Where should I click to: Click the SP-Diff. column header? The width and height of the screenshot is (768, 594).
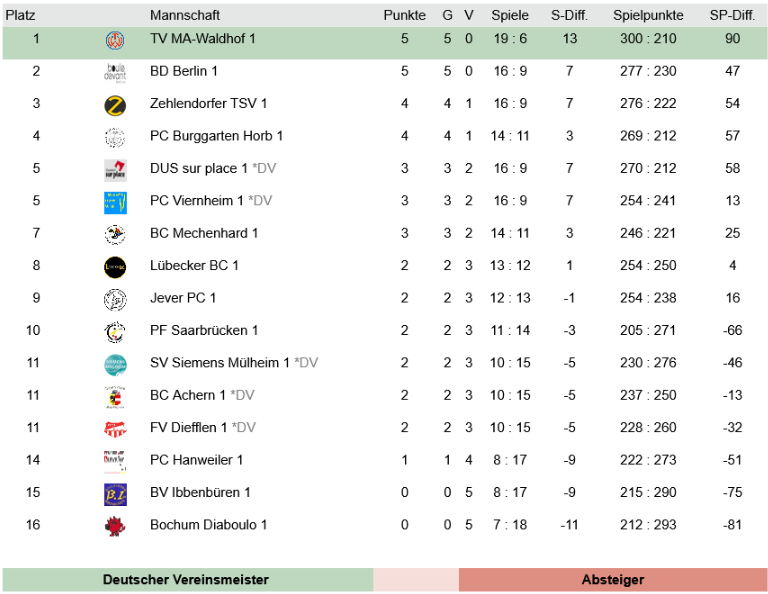pyautogui.click(x=732, y=15)
